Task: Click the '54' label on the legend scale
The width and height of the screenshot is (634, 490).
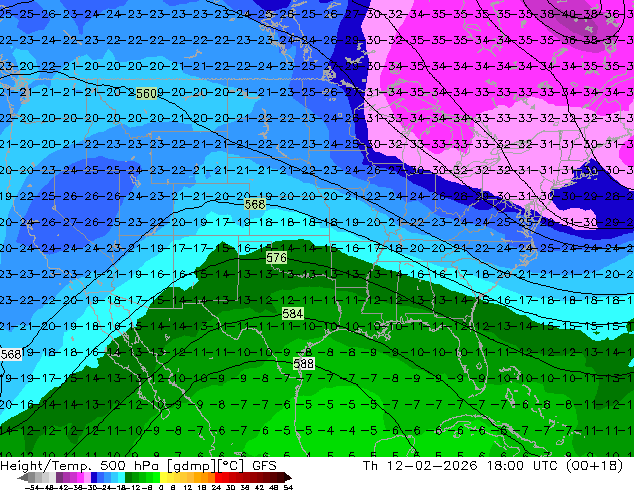Action: [x=288, y=487]
